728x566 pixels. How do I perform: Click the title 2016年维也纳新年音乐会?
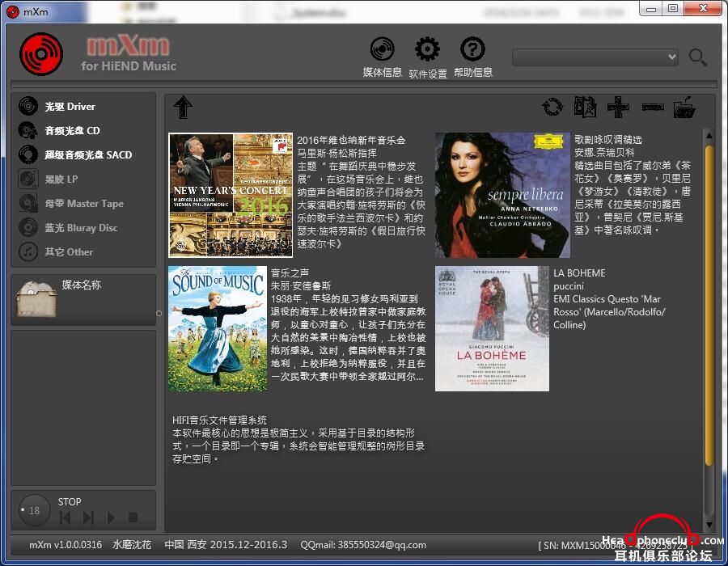tap(352, 140)
